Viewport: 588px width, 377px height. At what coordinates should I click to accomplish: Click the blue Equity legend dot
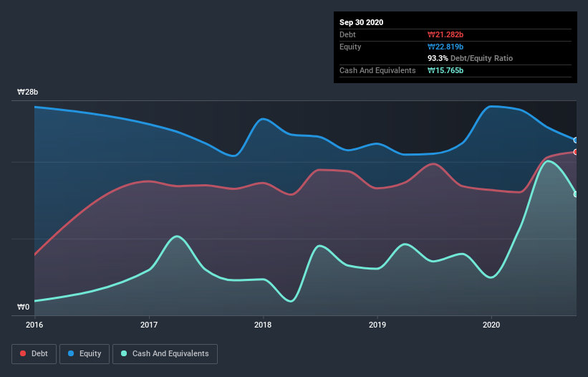(x=71, y=353)
